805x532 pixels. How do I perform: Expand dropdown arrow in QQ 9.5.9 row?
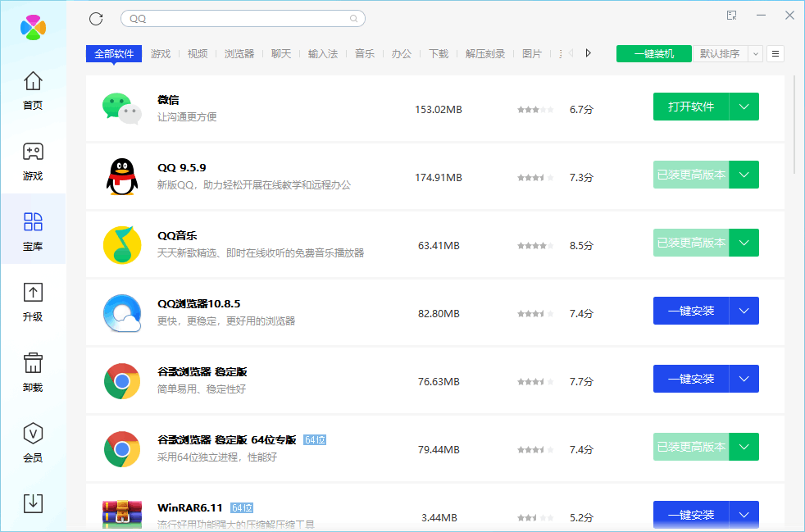coord(744,175)
